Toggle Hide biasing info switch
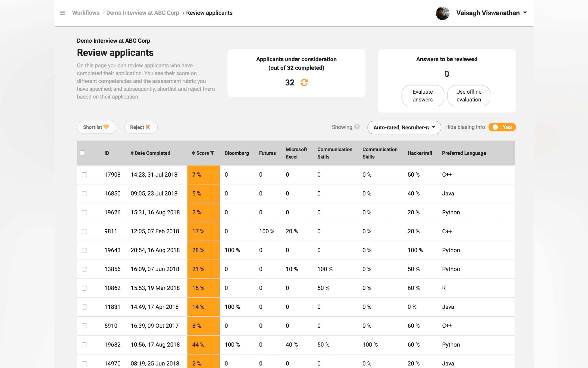 502,127
